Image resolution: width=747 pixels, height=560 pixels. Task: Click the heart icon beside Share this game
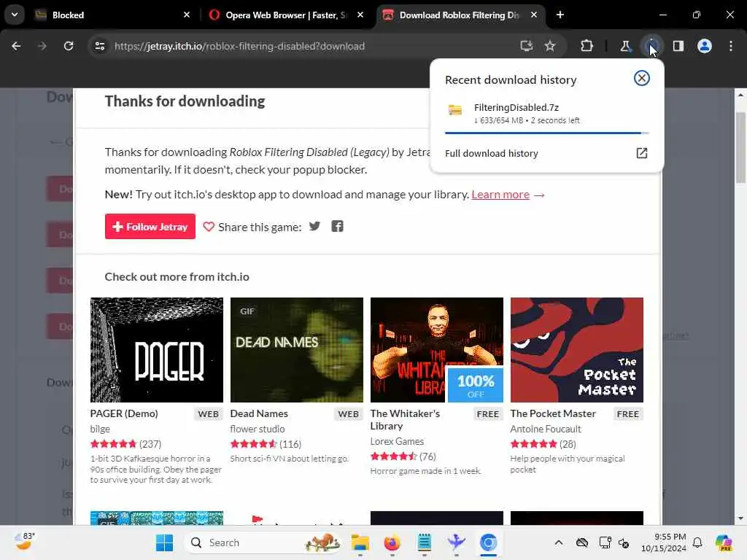pyautogui.click(x=209, y=227)
